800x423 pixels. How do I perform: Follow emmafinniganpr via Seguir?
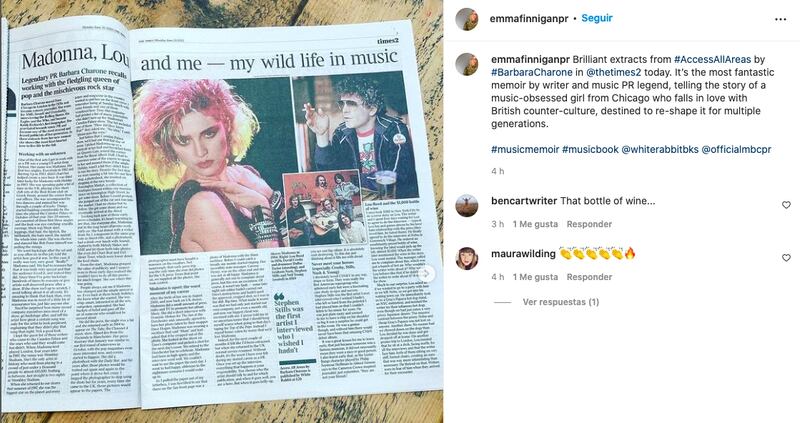(x=597, y=18)
